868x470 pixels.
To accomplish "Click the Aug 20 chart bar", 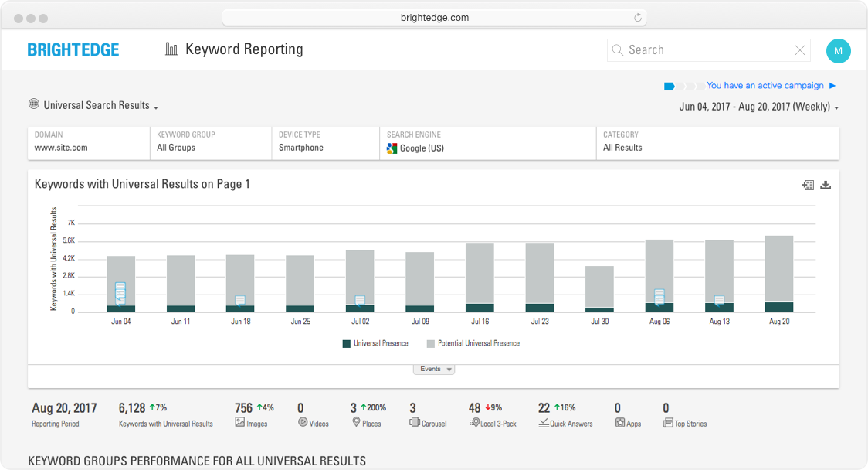I will (x=778, y=271).
